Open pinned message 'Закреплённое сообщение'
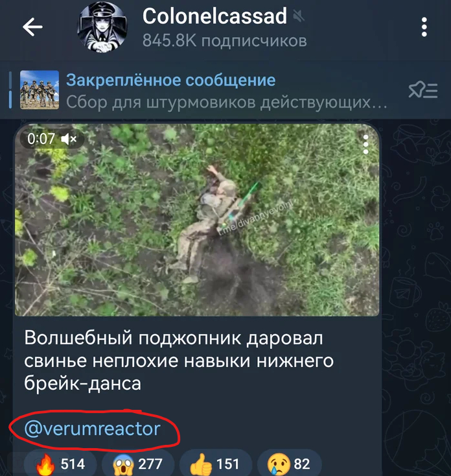 [171, 80]
